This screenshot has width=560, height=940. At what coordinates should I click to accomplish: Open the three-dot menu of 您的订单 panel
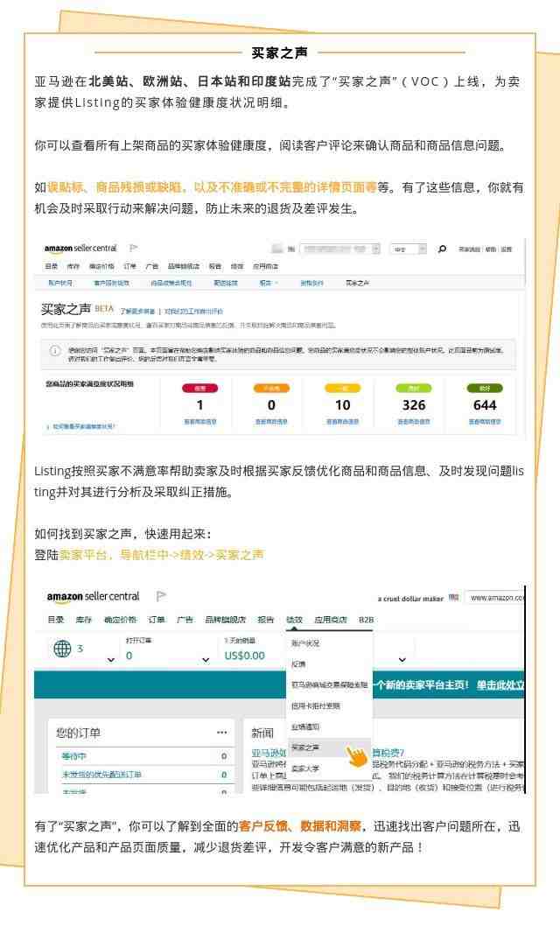coord(222,733)
